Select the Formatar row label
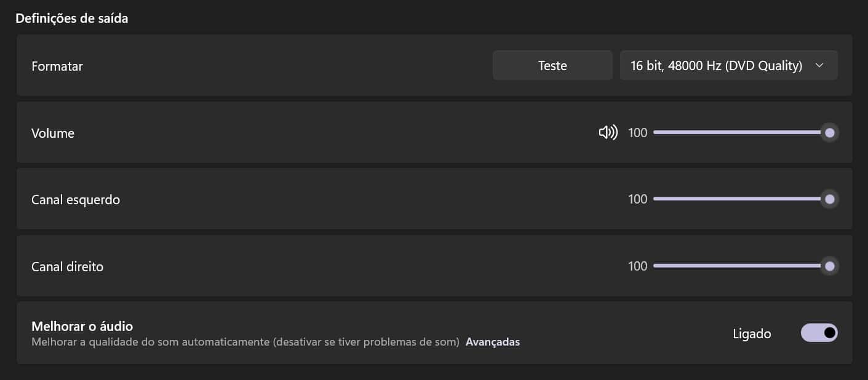The height and width of the screenshot is (380, 868). pyautogui.click(x=57, y=66)
